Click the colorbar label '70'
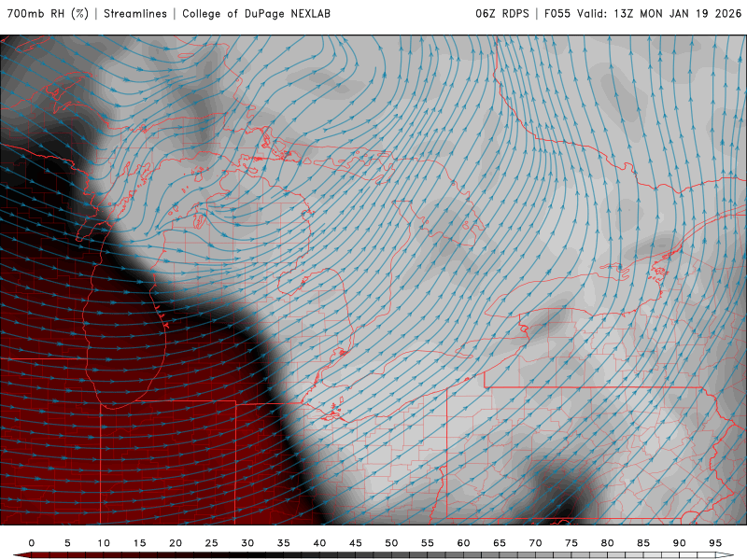This screenshot has height=560, width=747. pyautogui.click(x=535, y=543)
